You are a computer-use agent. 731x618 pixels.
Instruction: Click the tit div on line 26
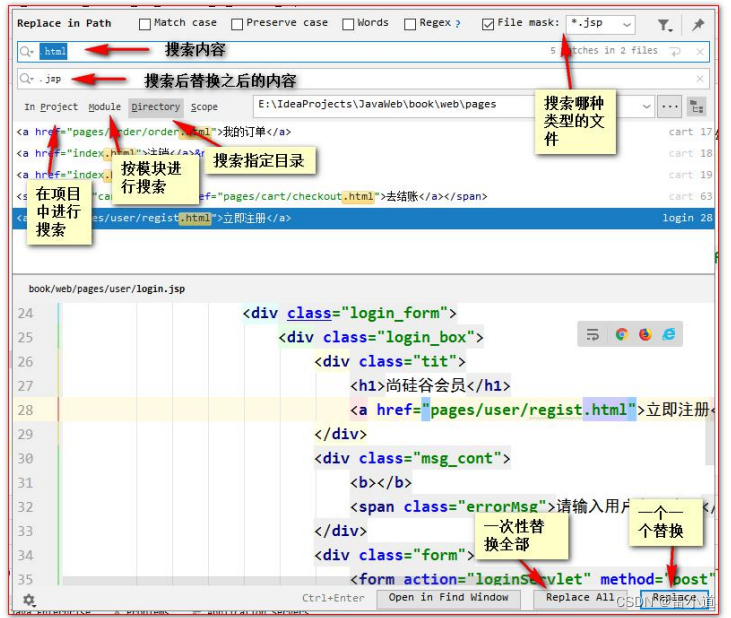click(x=390, y=361)
